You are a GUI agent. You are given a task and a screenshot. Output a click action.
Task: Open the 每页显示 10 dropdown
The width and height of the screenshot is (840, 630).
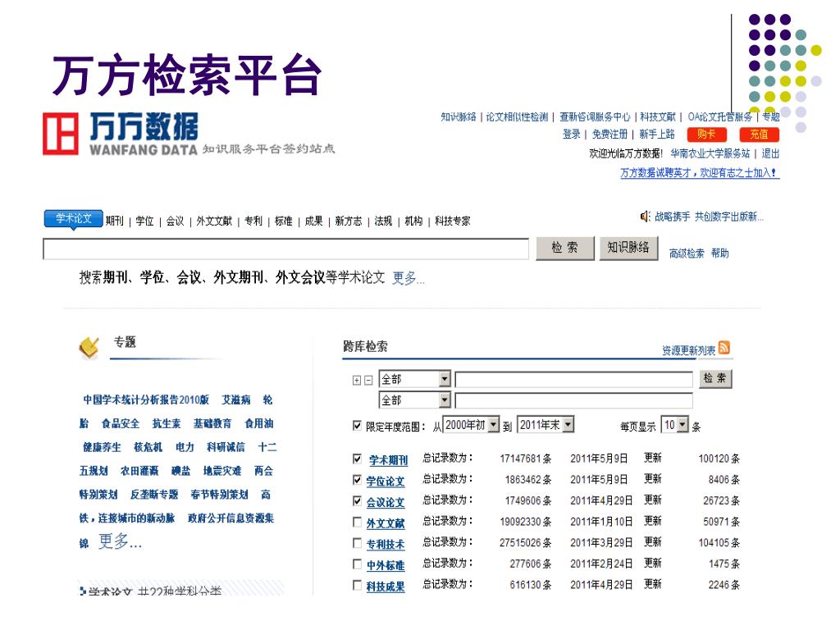675,425
